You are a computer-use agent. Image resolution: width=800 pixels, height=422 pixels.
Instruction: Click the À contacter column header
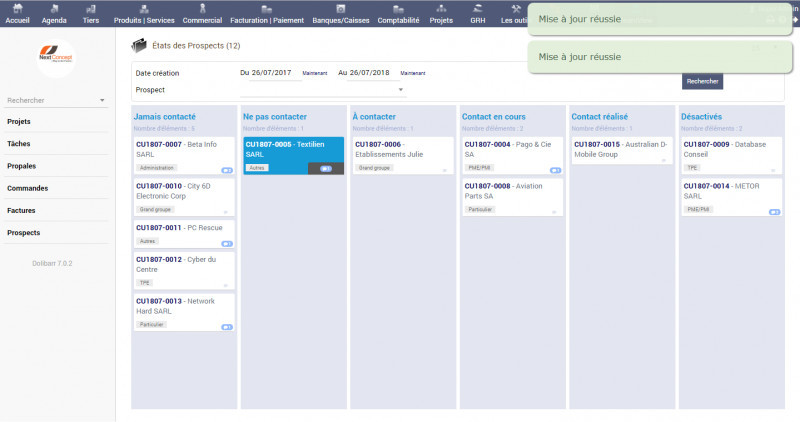[x=374, y=117]
